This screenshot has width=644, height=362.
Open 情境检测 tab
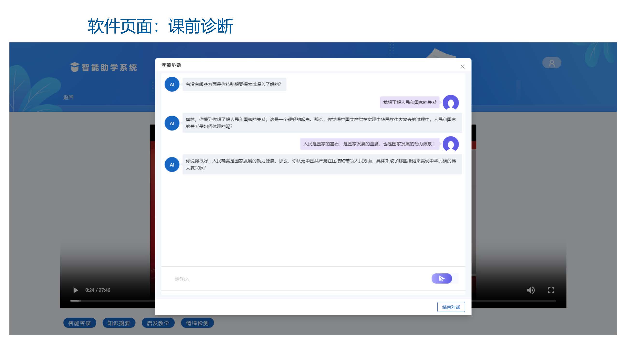[197, 323]
